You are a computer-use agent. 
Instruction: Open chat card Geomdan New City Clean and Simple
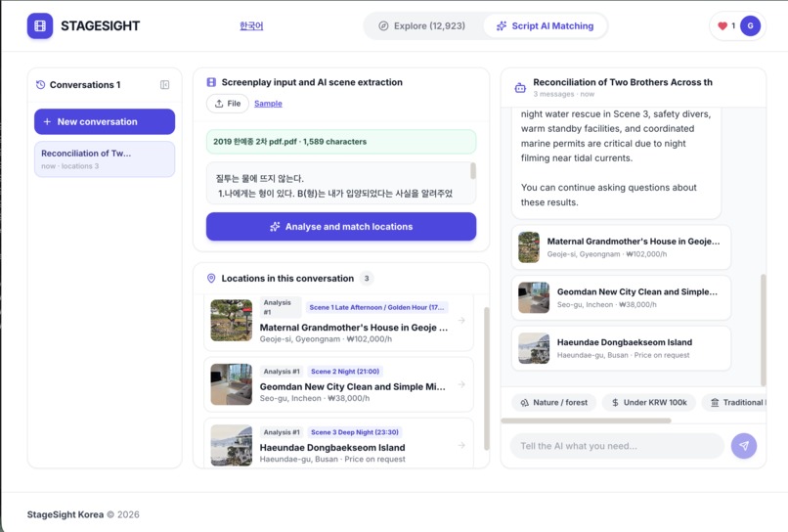[621, 297]
